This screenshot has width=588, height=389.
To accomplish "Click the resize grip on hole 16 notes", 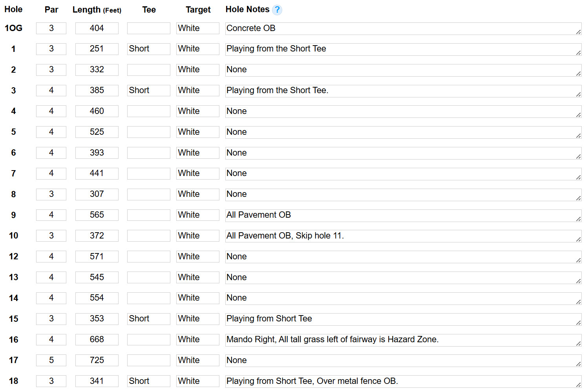I will [578, 343].
